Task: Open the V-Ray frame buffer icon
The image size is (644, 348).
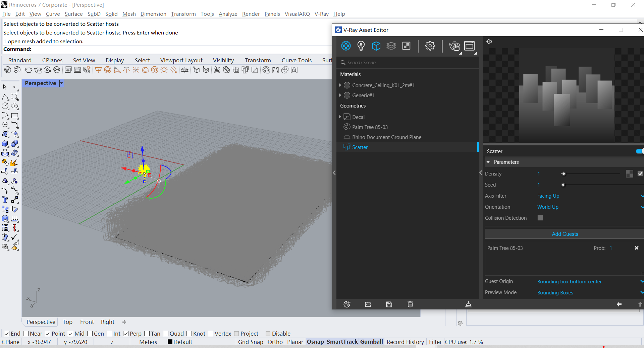Action: point(470,46)
